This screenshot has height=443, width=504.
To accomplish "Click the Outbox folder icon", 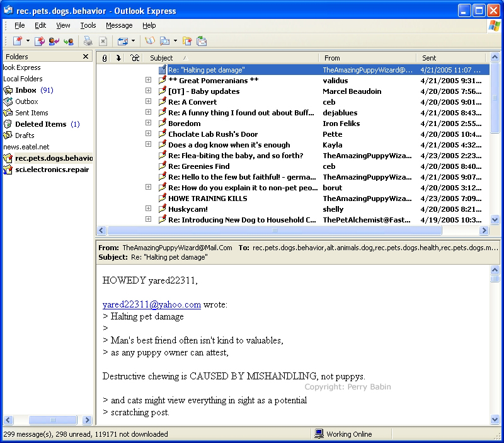I will pos(8,101).
